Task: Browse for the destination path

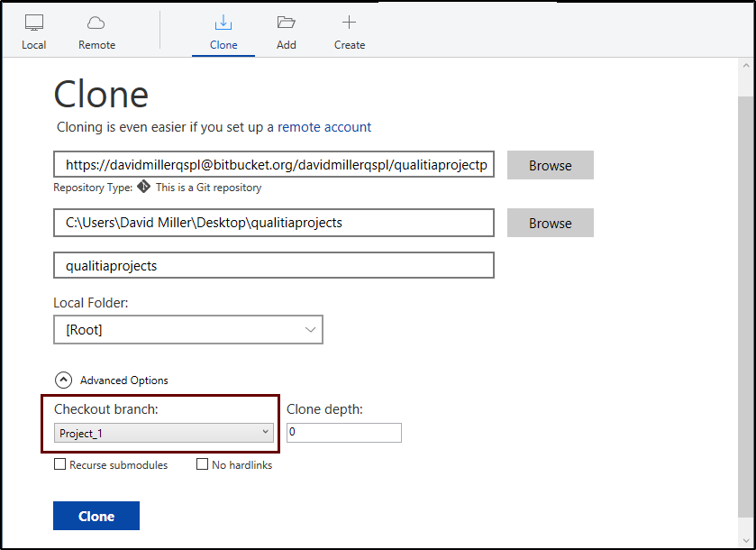Action: (x=550, y=223)
